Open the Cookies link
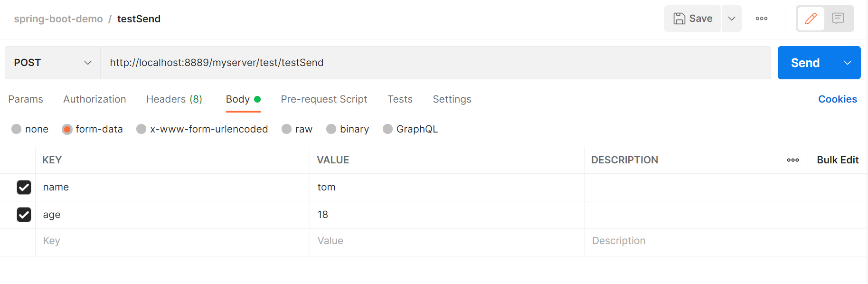The image size is (868, 284). (837, 99)
